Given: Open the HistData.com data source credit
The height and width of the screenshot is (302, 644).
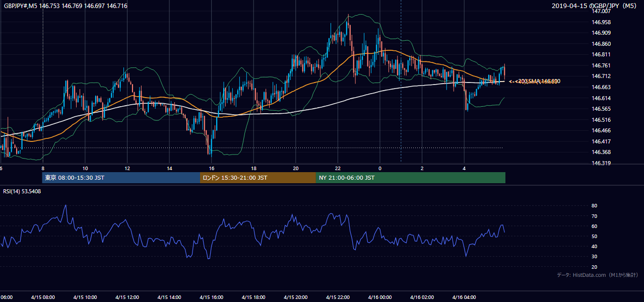Looking at the screenshot, I should coord(597,275).
